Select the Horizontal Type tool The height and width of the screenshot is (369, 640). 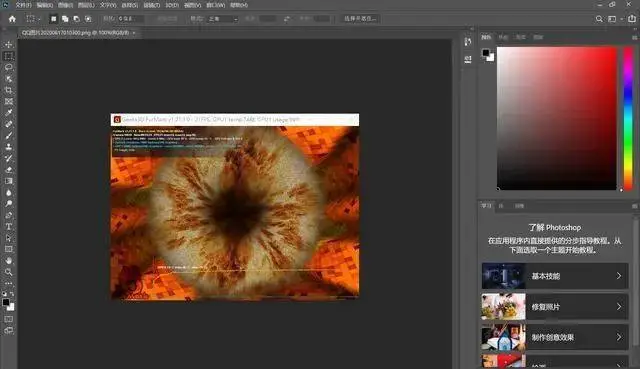9,226
